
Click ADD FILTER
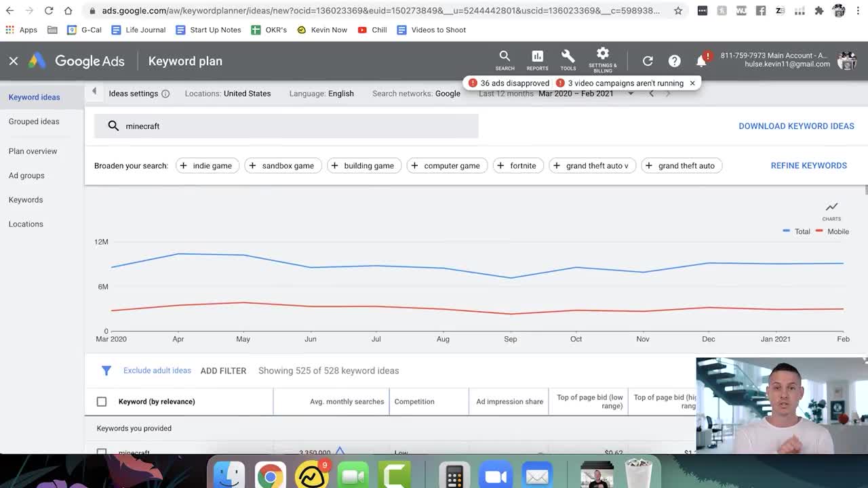pos(223,371)
